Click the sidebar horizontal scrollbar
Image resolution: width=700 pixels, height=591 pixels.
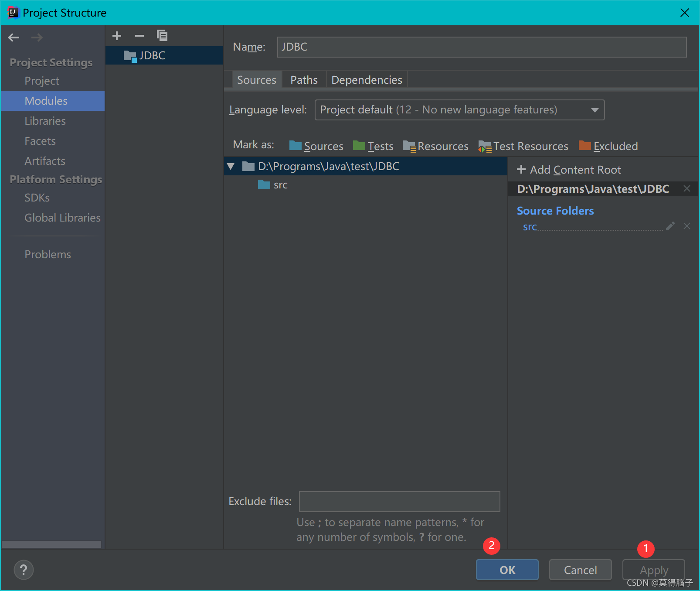pos(51,544)
